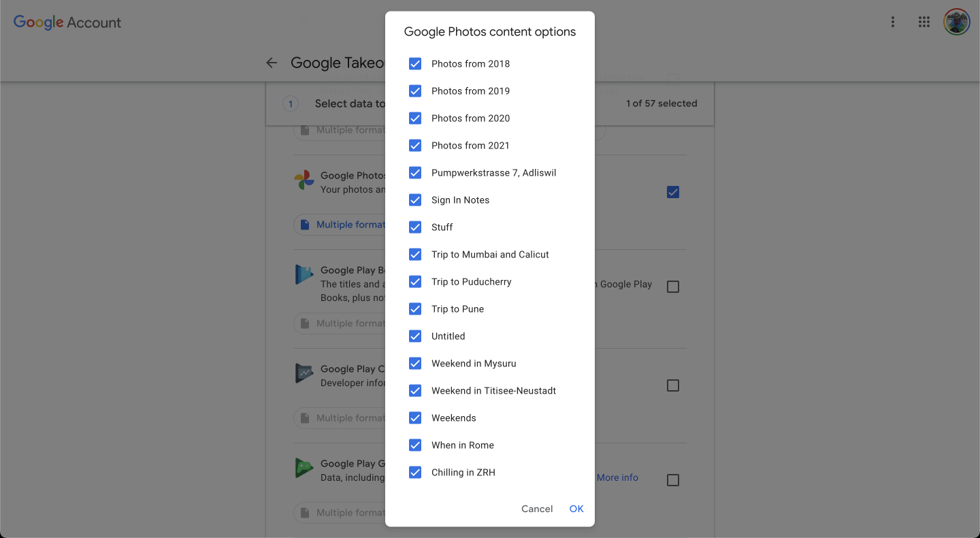Uncheck Sign In Notes
Viewport: 980px width, 538px height.
[x=415, y=200]
